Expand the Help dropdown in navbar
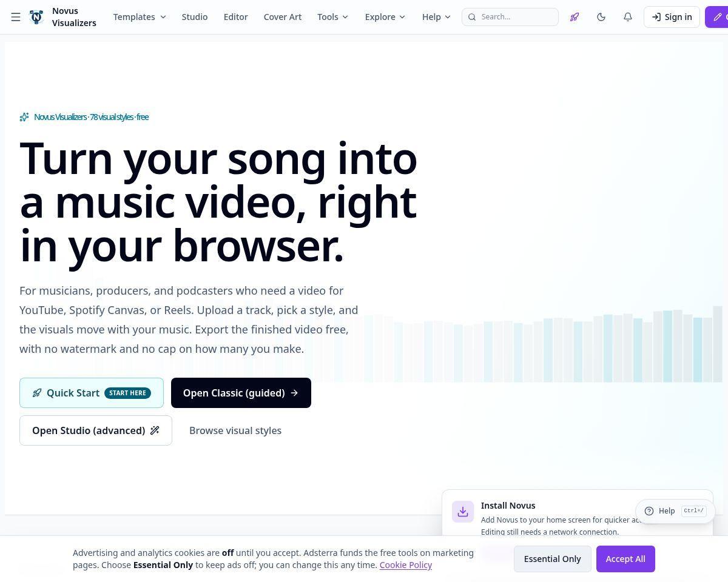Screen dimensions: 728x582 [436, 17]
